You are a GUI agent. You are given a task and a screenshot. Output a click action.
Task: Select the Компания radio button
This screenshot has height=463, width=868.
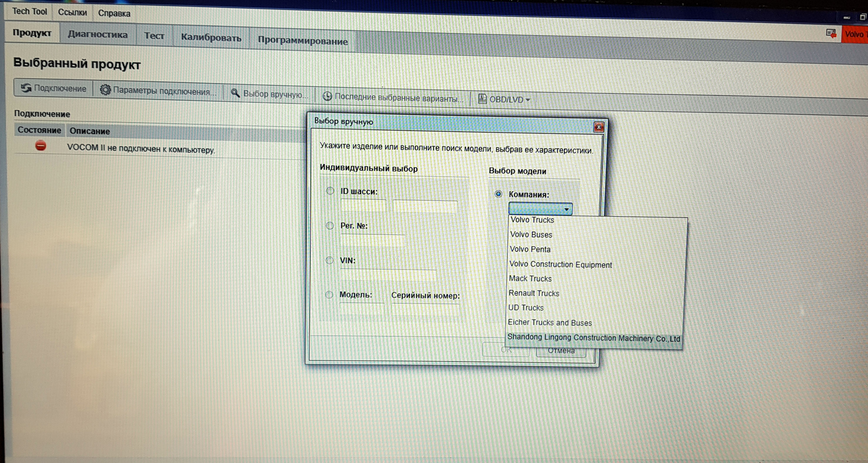click(498, 194)
